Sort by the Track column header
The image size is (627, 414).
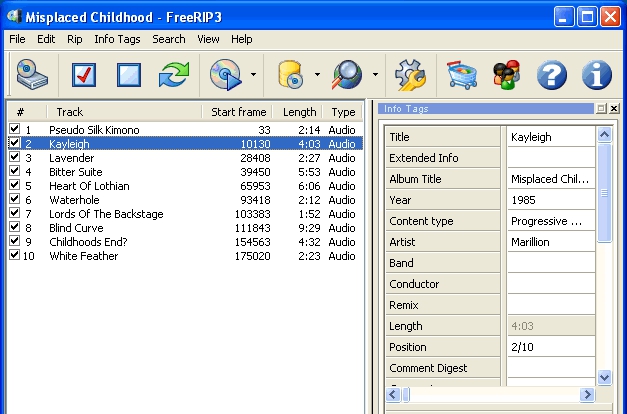tap(124, 112)
